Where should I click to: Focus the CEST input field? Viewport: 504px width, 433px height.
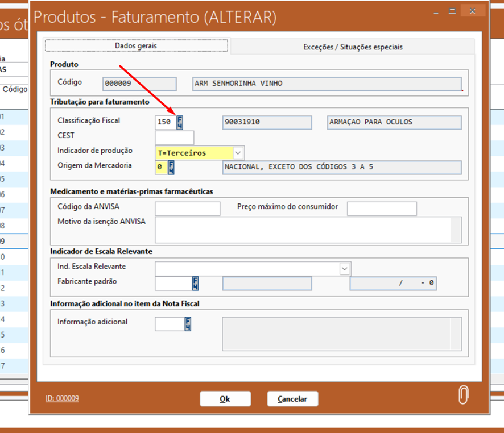coord(174,138)
